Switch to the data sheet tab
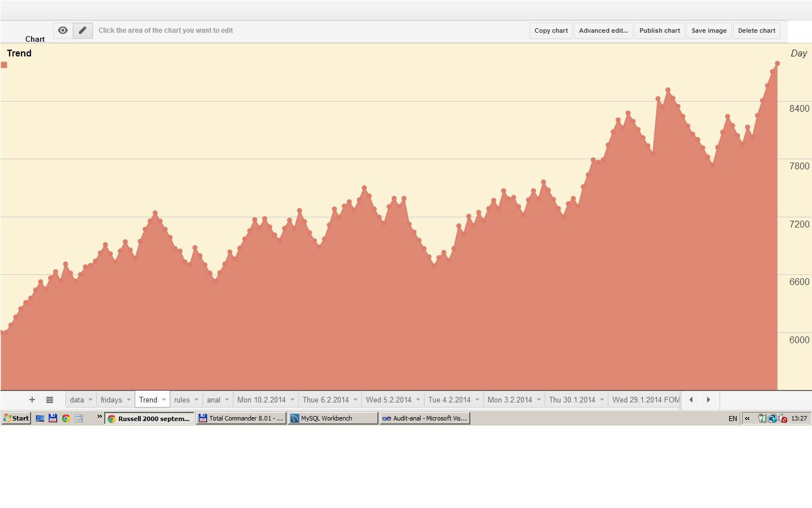The height and width of the screenshot is (508, 812). [77, 400]
